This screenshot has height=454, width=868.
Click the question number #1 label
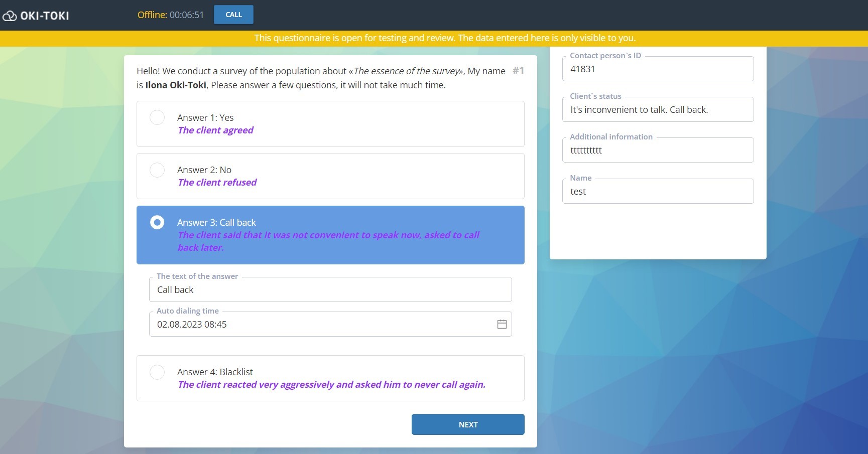(518, 71)
